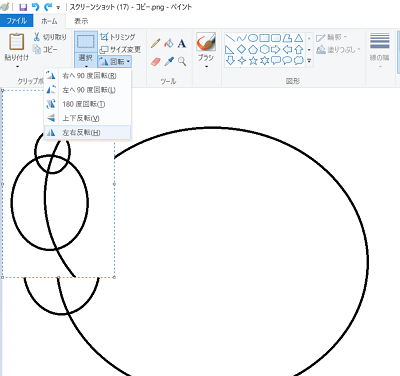Image resolution: width=400 pixels, height=376 pixels.
Task: Click the サイズ変更 resize button
Action: point(120,50)
